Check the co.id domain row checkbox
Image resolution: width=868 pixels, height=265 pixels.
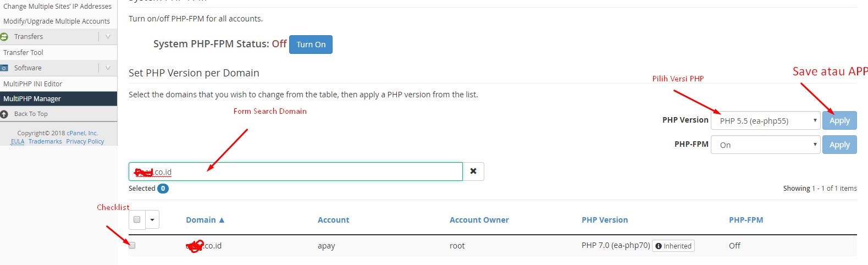[x=132, y=245]
